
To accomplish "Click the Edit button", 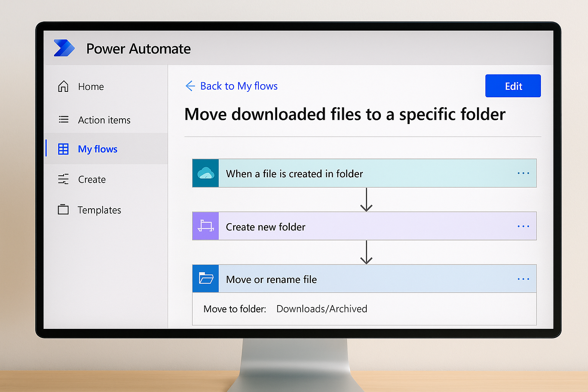I will click(513, 86).
